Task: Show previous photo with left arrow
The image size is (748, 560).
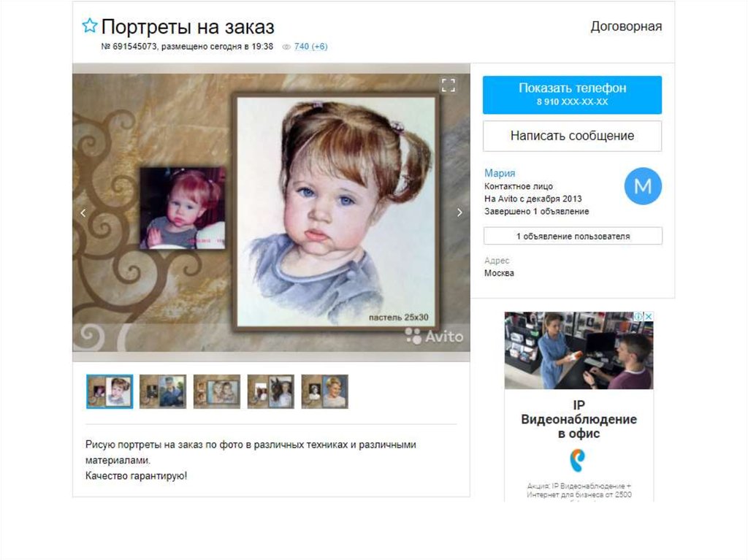Action: [83, 212]
